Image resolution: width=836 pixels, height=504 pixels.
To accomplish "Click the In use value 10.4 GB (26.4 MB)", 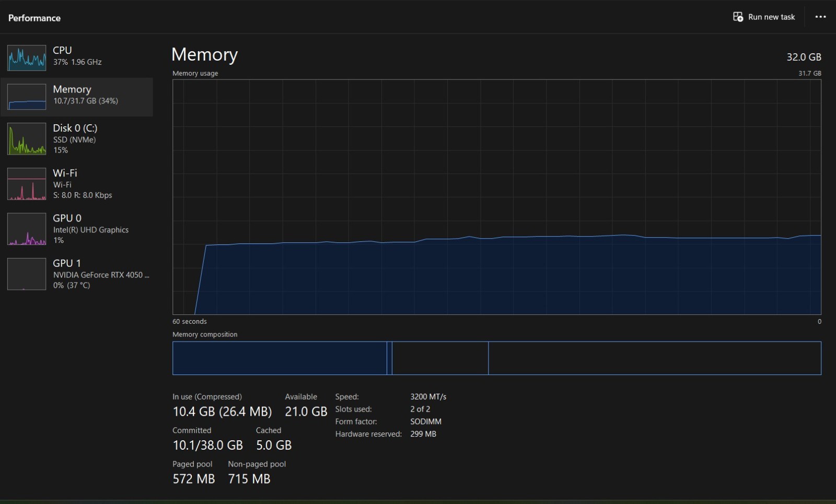I will (222, 412).
